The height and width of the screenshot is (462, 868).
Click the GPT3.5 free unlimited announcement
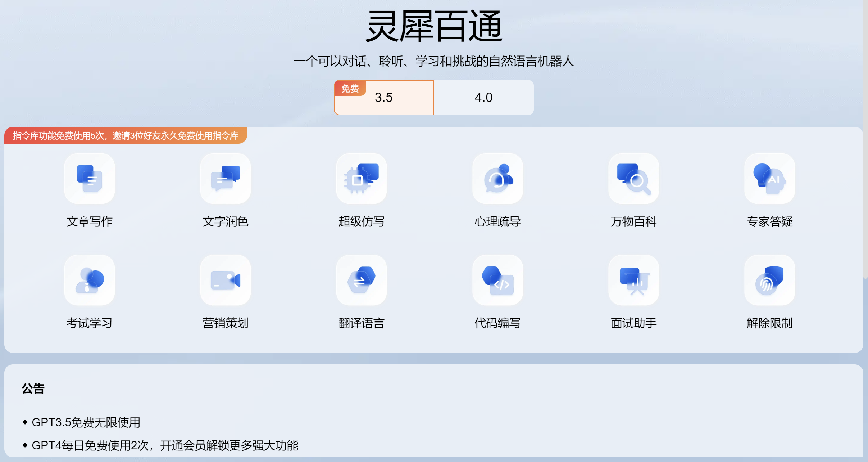click(x=86, y=423)
